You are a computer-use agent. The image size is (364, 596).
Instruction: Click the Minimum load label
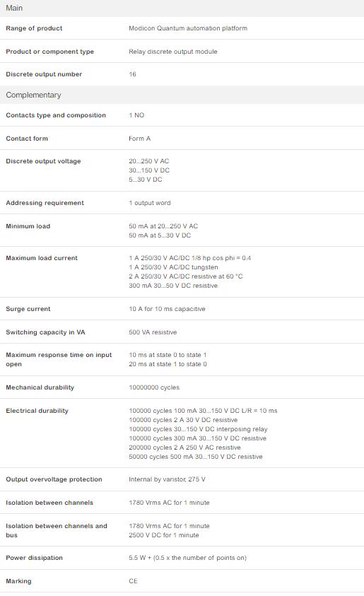28,226
